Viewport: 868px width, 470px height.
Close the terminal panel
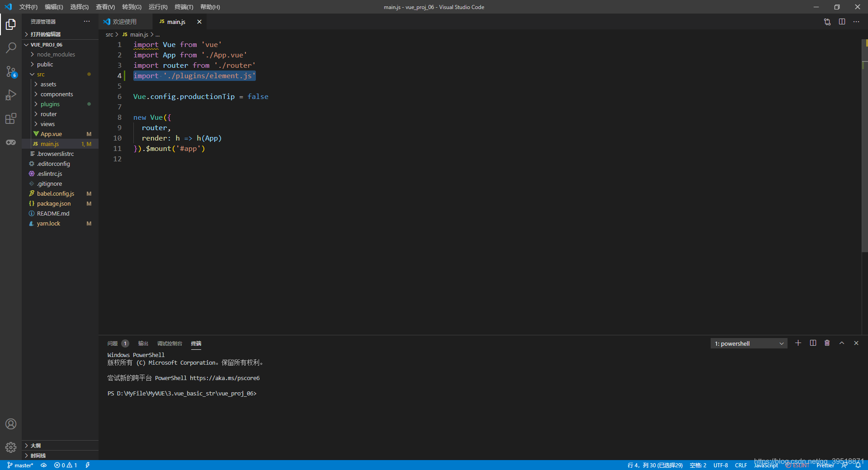(x=856, y=343)
